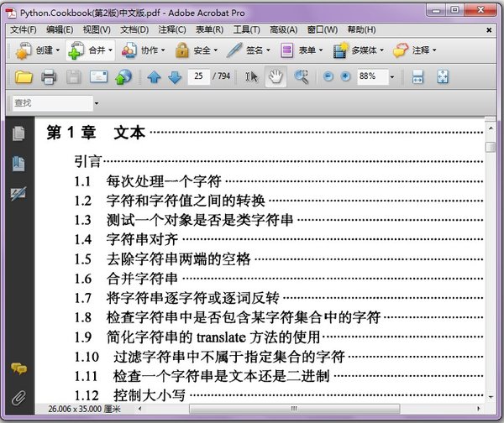This screenshot has width=504, height=423.
Task: Zoom in with the plus button
Action: (x=345, y=76)
